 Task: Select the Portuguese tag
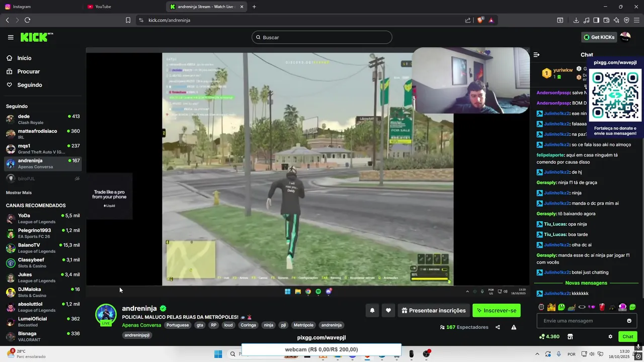[178, 325]
